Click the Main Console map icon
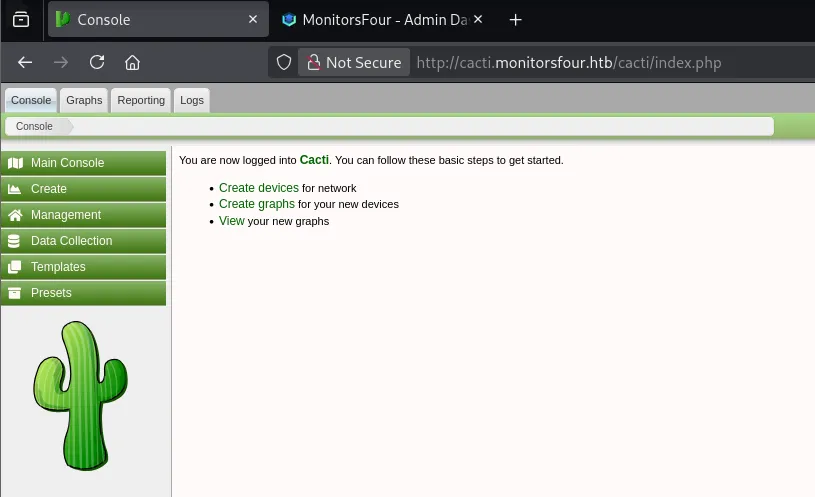The height and width of the screenshot is (497, 815). point(14,163)
